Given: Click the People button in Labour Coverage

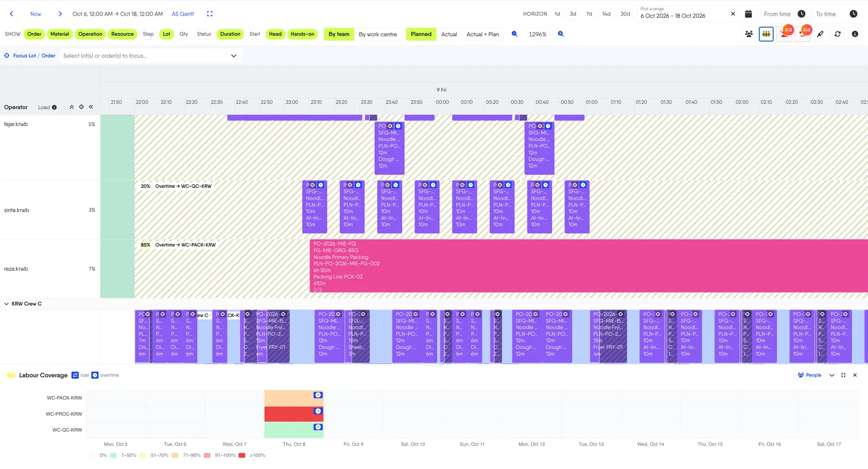Looking at the screenshot, I should coord(809,375).
